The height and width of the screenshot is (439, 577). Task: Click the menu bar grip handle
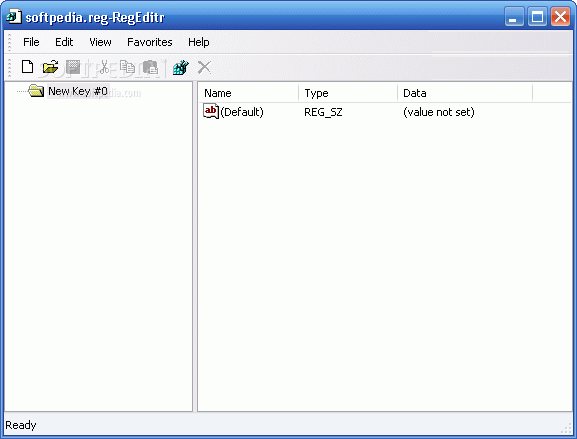[x=10, y=42]
